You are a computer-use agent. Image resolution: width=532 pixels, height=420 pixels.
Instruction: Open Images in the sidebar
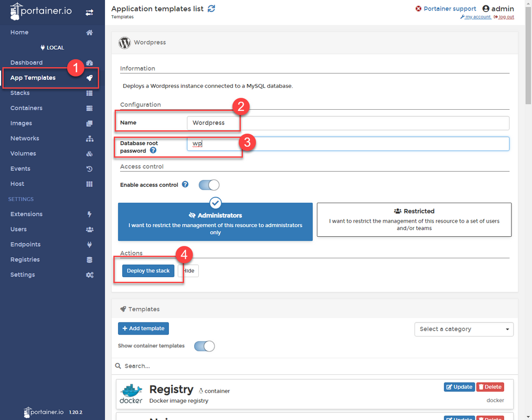click(x=21, y=123)
